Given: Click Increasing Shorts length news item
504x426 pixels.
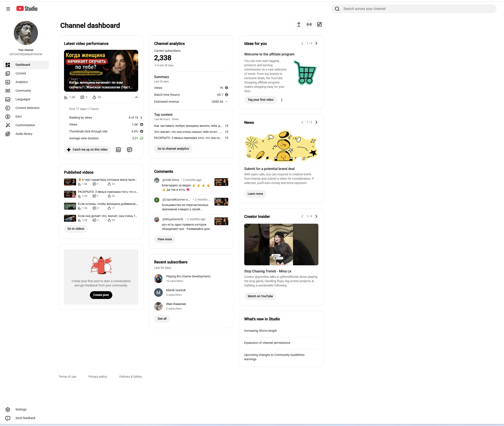Looking at the screenshot, I should coord(260,331).
